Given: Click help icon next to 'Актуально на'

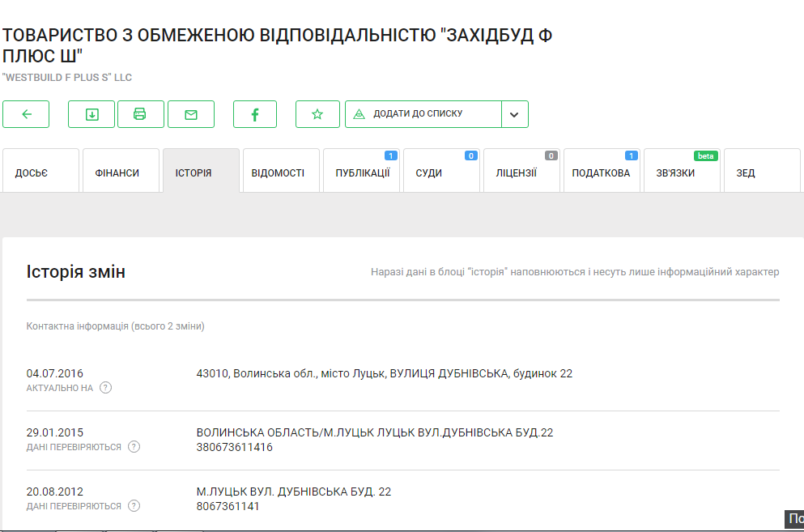Looking at the screenshot, I should pos(106,388).
